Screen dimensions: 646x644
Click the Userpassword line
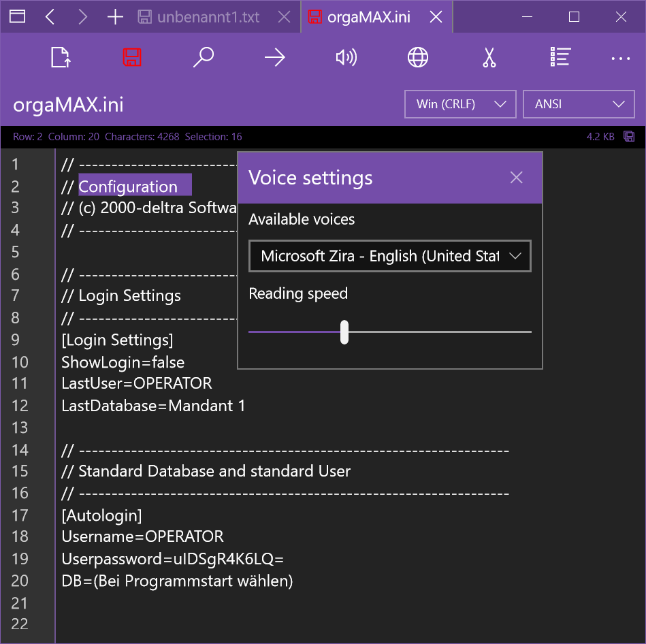tap(172, 559)
